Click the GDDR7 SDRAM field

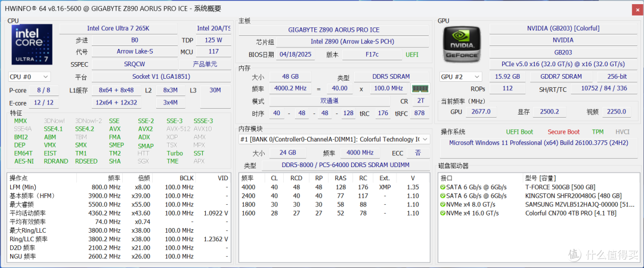(x=562, y=77)
